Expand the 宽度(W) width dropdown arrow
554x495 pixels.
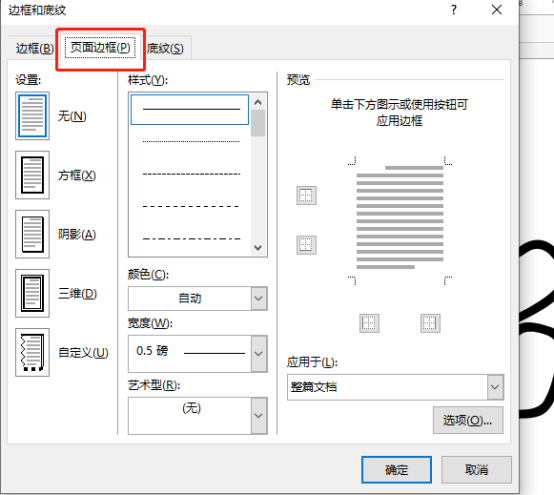tap(259, 354)
